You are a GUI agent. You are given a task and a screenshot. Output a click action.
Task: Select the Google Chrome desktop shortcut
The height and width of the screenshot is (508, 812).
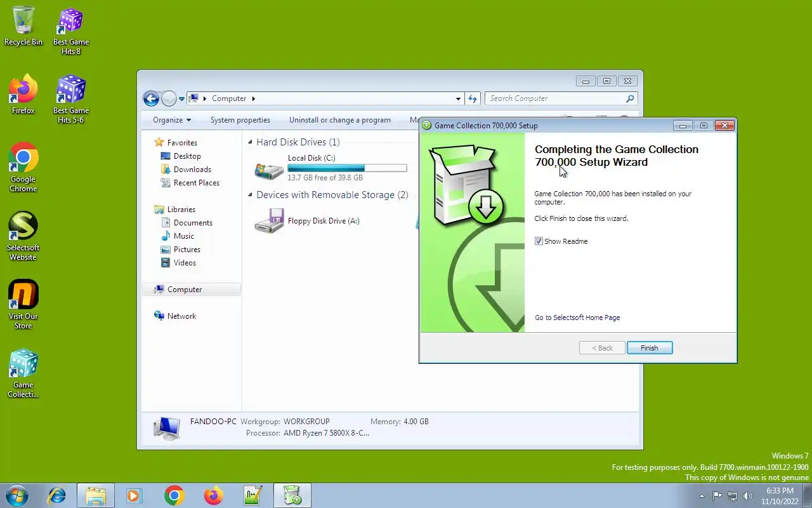coord(23,168)
